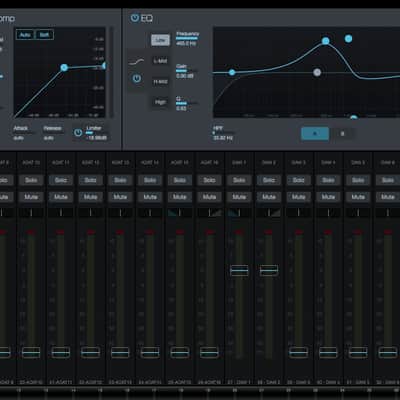This screenshot has width=400, height=400.
Task: Solo the ADAT 16 channel
Action: click(209, 180)
